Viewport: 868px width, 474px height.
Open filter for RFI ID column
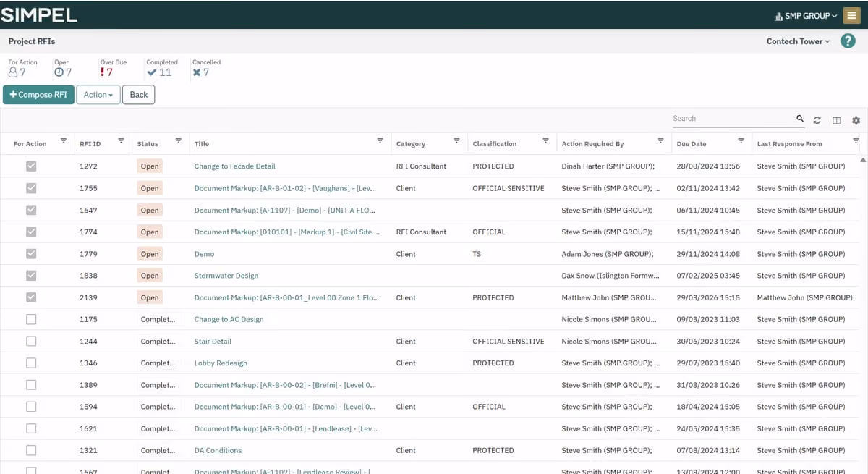click(121, 140)
